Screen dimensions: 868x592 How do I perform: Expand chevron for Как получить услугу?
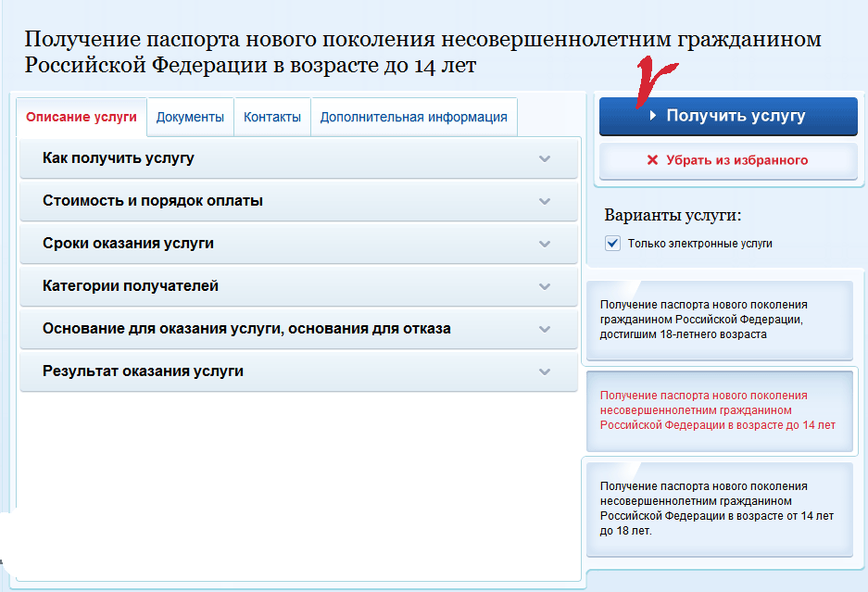545,158
